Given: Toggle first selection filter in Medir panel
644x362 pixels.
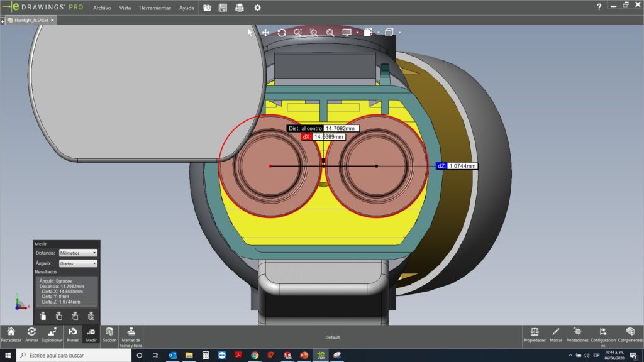Looking at the screenshot, I should [x=43, y=315].
